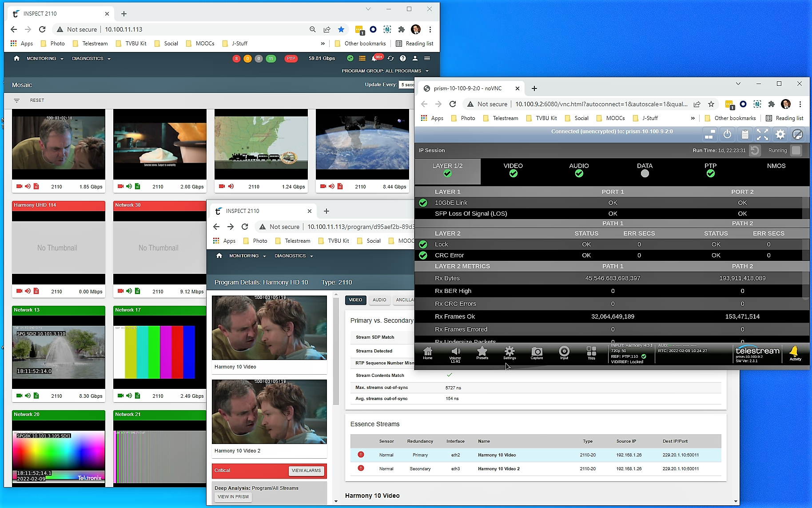Click the yellow list view icon in header
The image size is (812, 508).
[x=362, y=58]
